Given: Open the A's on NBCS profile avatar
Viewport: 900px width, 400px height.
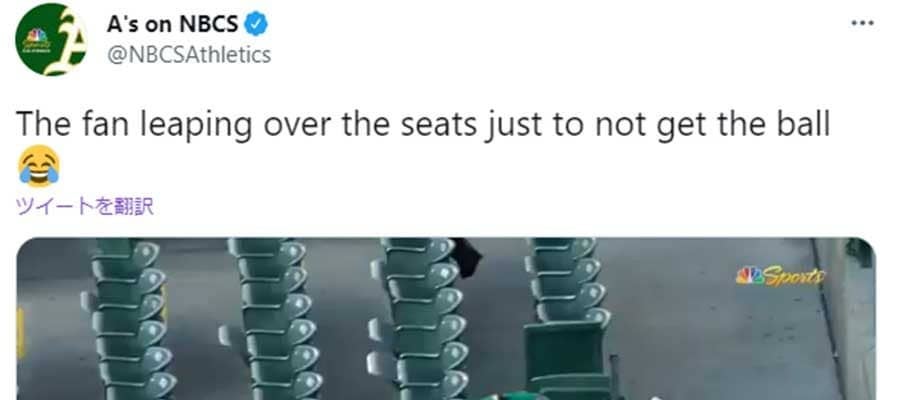Looking at the screenshot, I should coord(51,39).
